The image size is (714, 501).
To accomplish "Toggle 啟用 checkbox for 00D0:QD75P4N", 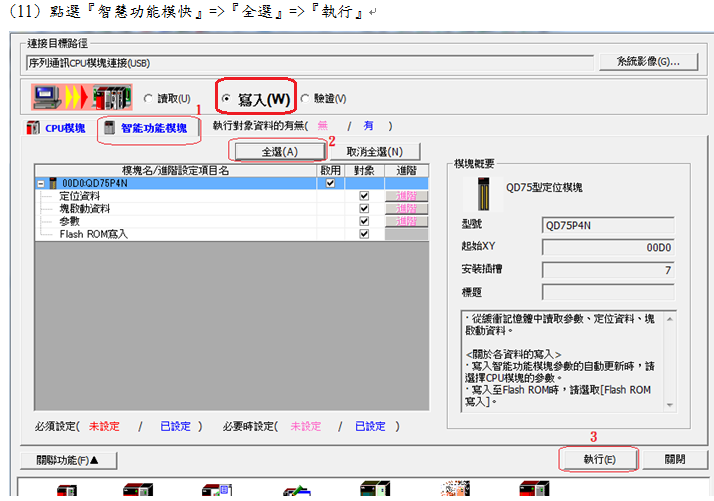I will pyautogui.click(x=330, y=184).
